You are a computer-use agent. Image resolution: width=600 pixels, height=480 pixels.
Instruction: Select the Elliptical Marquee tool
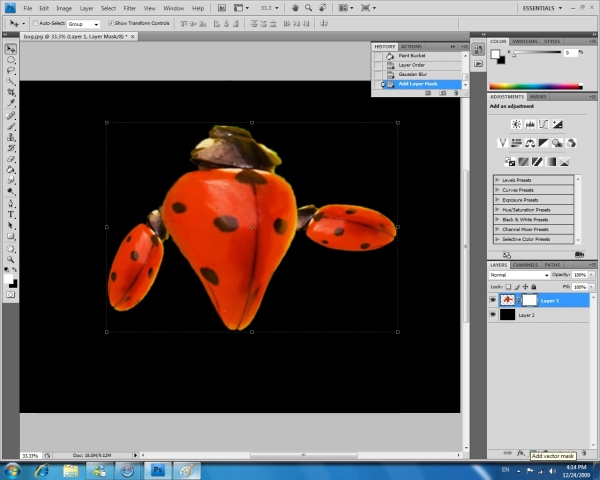[11, 60]
